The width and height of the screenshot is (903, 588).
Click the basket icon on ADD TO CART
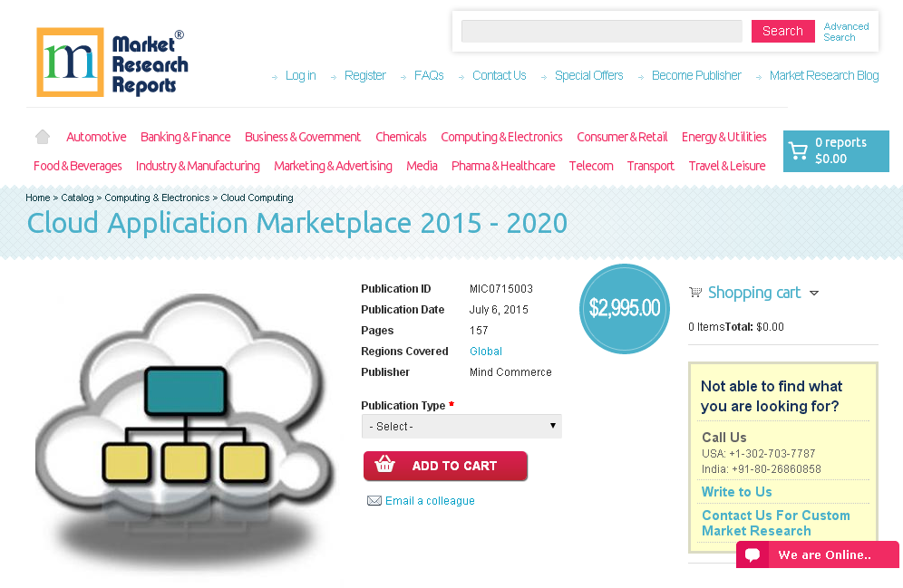tap(385, 465)
